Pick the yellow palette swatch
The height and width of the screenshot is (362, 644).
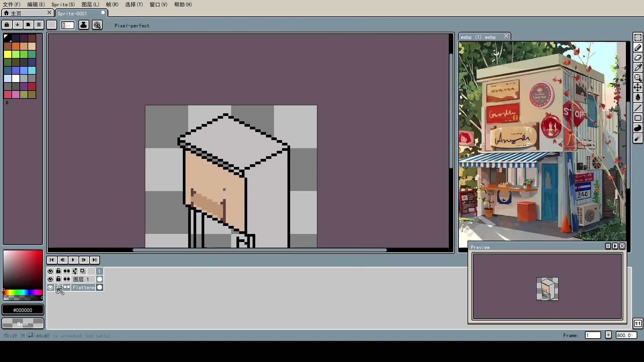[8, 54]
